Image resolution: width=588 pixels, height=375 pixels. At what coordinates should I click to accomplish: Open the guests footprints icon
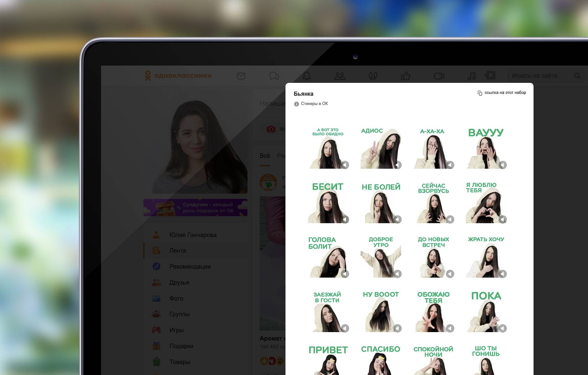click(x=373, y=76)
